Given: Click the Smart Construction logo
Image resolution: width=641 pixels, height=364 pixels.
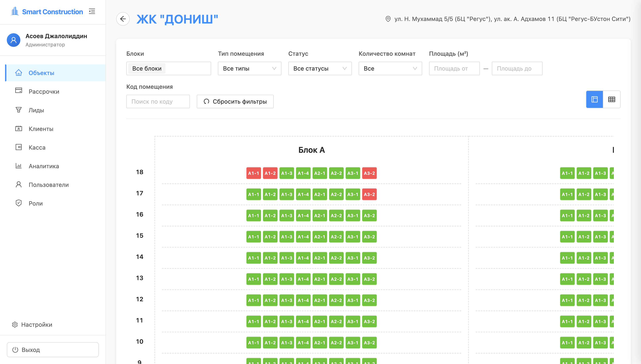Looking at the screenshot, I should [47, 11].
